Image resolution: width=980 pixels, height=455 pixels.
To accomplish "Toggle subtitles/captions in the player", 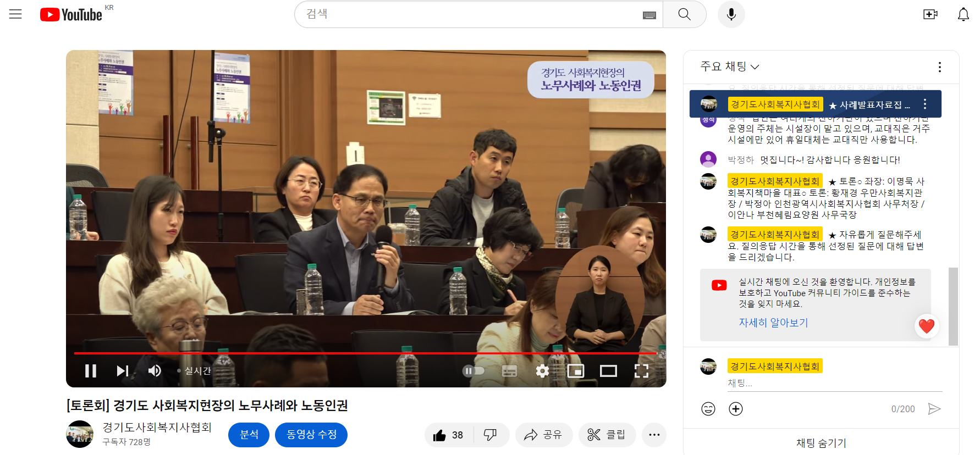I will (509, 371).
